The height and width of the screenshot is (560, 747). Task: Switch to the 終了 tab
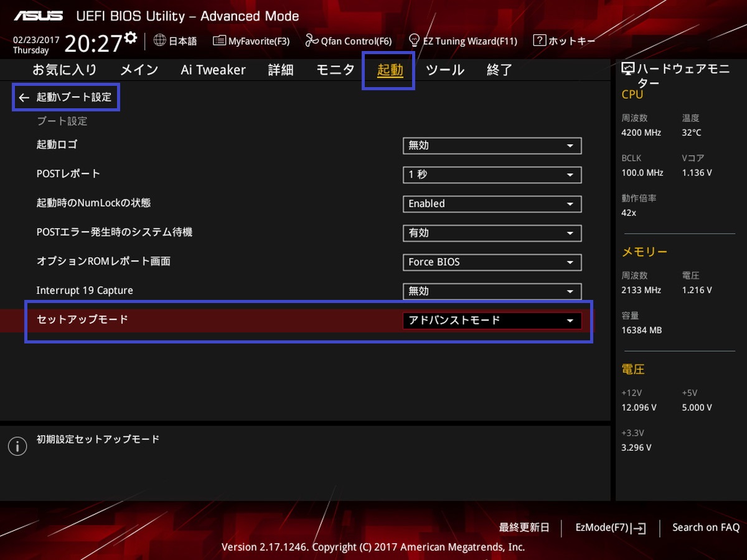(500, 70)
